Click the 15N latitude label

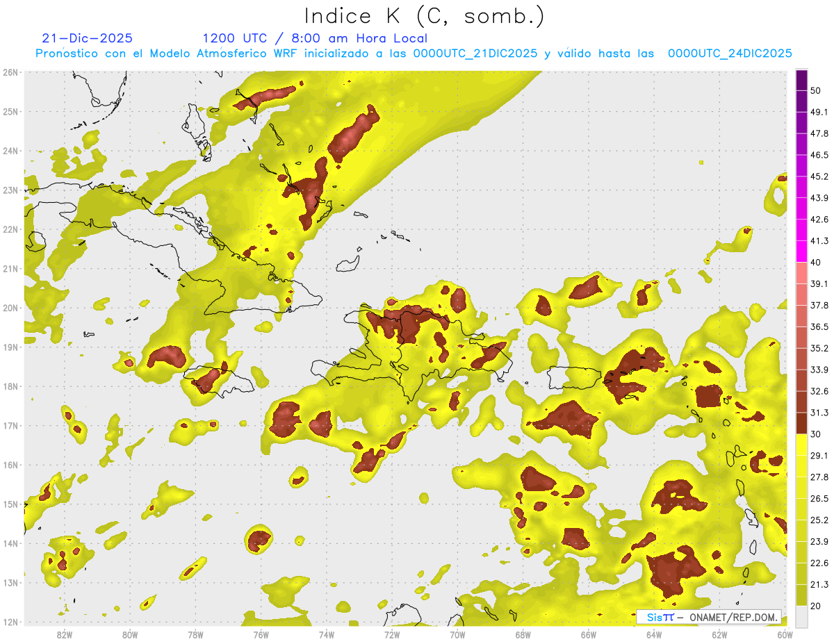coord(10,504)
